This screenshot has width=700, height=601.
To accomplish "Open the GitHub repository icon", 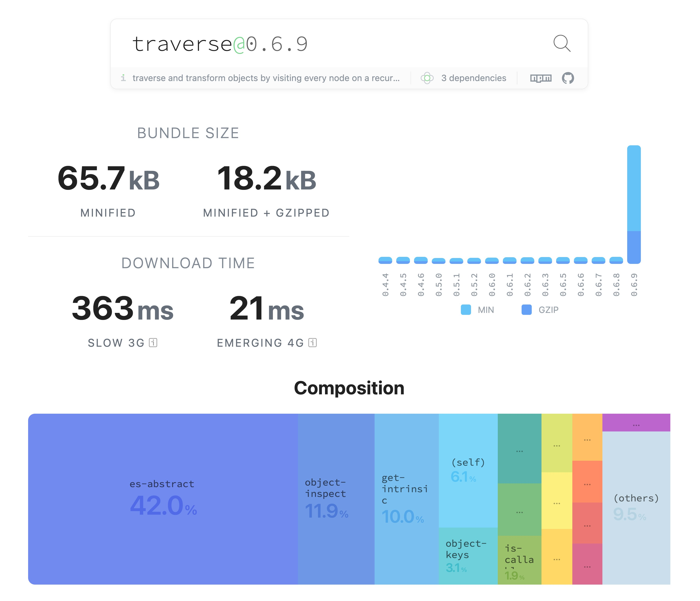I will point(568,78).
